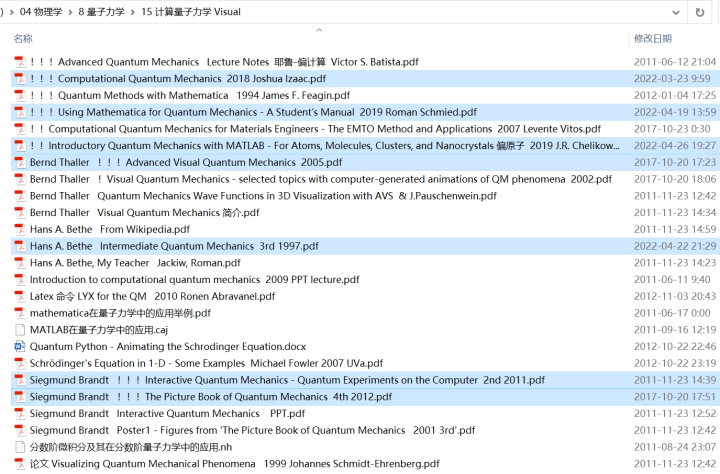Select file "Hans A. Bethe Intermediate Quantum Mechanics 3rd 1997.pdf"
Image resolution: width=720 pixels, height=474 pixels.
click(x=174, y=246)
